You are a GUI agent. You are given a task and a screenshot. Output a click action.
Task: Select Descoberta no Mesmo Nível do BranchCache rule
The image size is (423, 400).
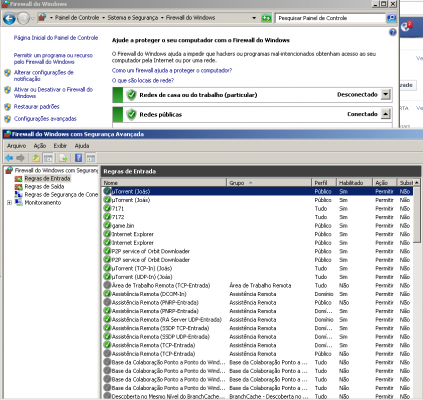point(257,396)
